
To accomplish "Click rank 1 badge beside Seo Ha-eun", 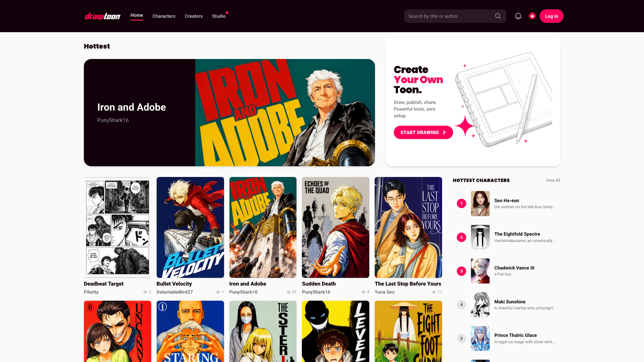I will click(x=462, y=203).
